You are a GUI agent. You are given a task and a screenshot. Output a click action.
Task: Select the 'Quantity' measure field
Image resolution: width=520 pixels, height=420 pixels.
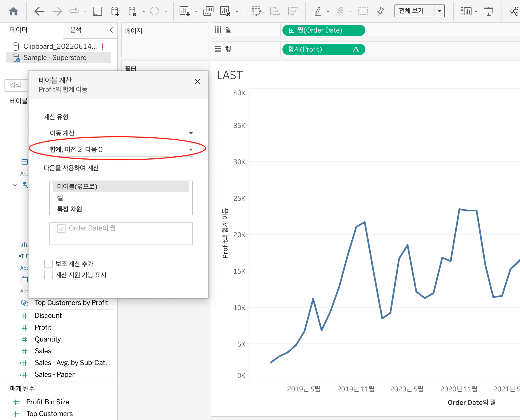[48, 339]
